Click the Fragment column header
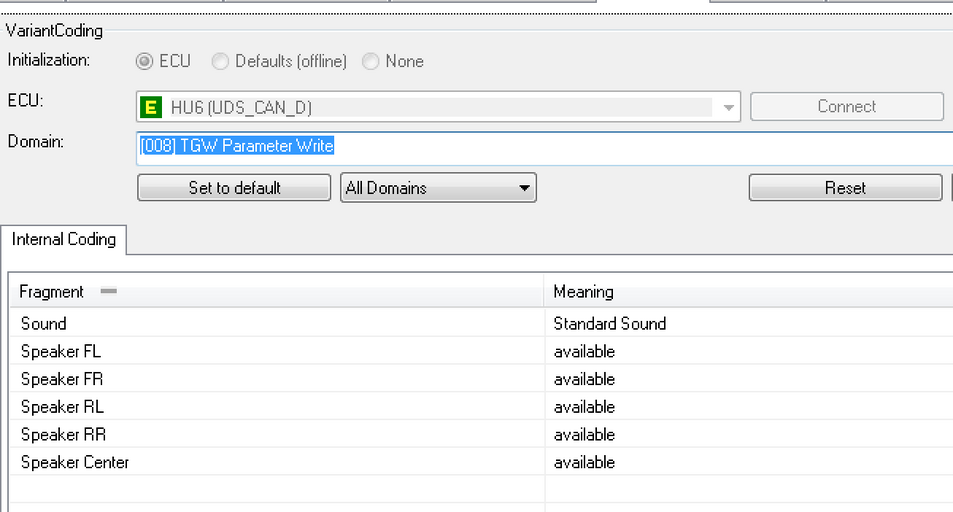This screenshot has height=512, width=953. tap(52, 292)
